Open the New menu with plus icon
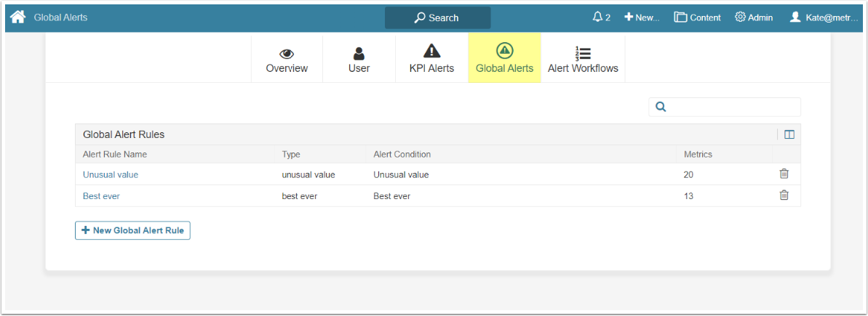Image resolution: width=868 pixels, height=316 pixels. (642, 17)
